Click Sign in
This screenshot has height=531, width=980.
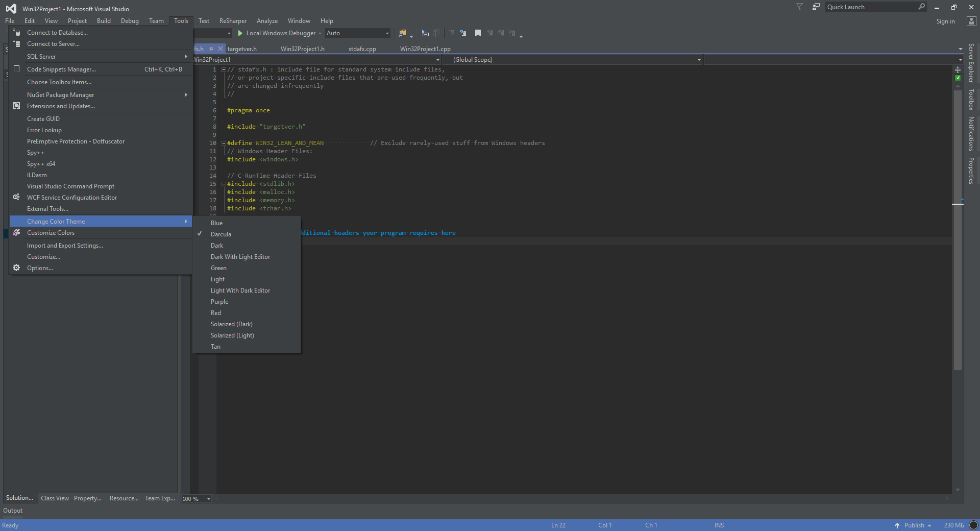(x=945, y=21)
